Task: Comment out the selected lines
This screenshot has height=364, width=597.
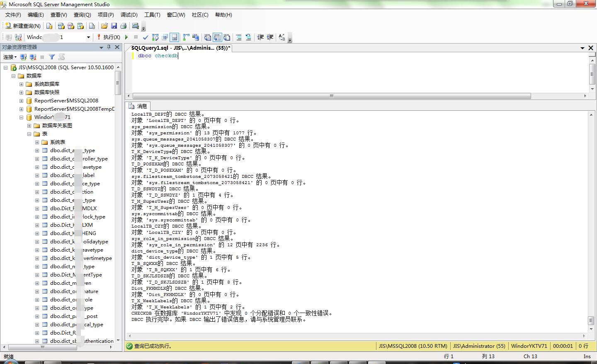Action: point(239,37)
